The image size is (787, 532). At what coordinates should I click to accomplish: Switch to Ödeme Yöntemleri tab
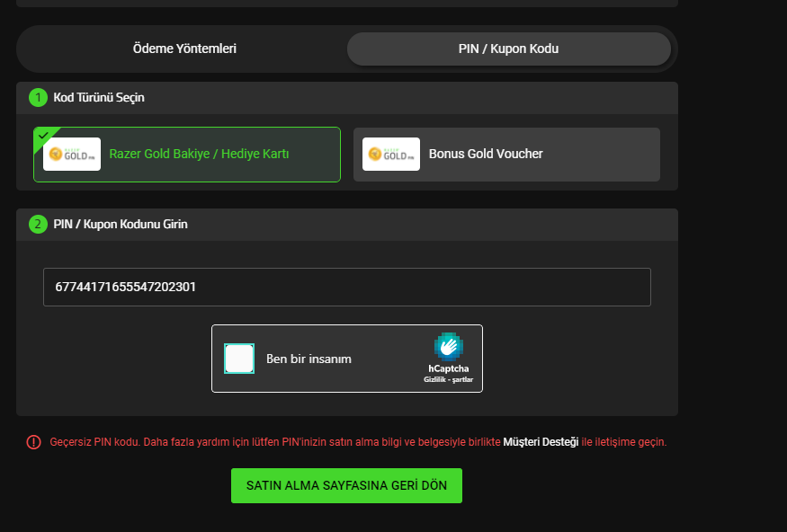184,49
